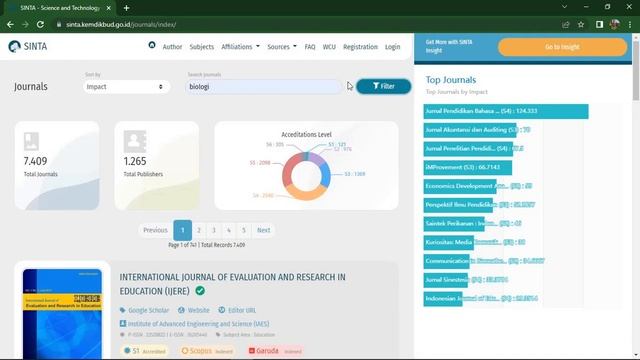Click the S1 Accredited badge
The height and width of the screenshot is (360, 640).
(x=145, y=351)
